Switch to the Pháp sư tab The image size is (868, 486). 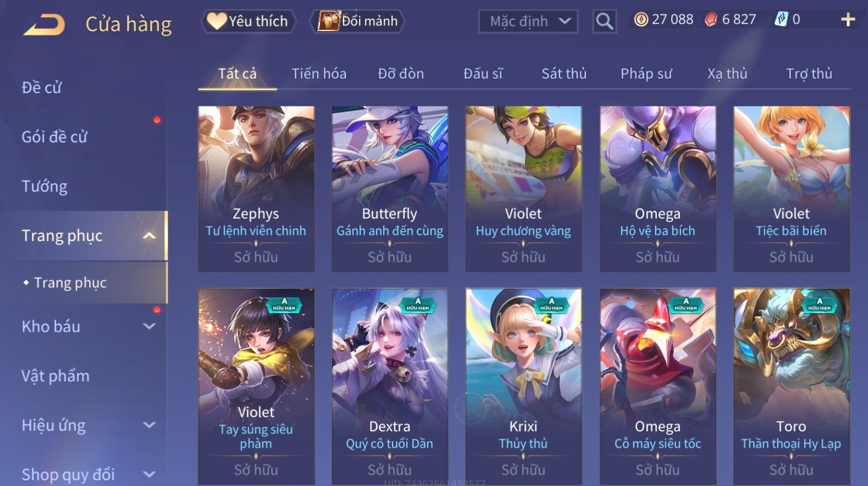pos(646,74)
